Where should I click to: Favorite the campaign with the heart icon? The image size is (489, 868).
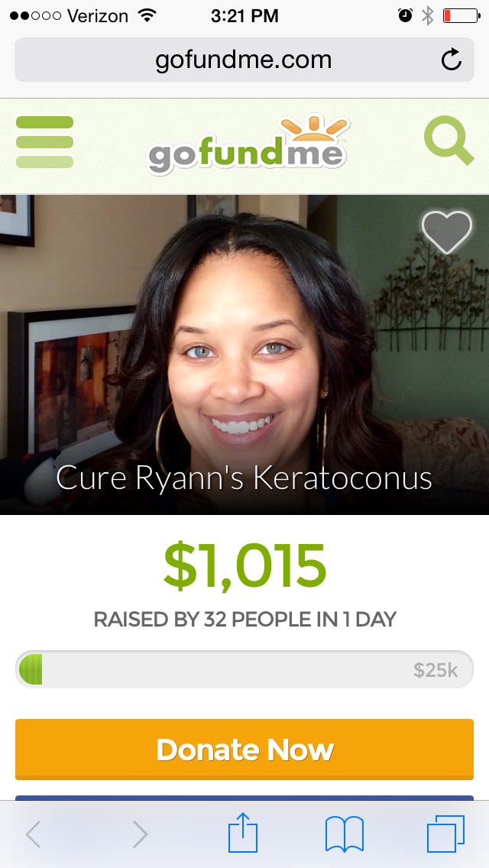coord(447,232)
